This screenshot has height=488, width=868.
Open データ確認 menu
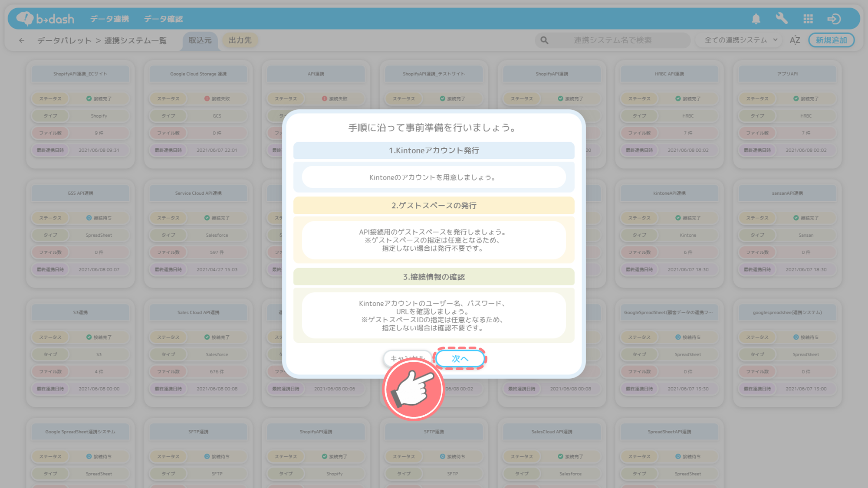click(x=164, y=19)
